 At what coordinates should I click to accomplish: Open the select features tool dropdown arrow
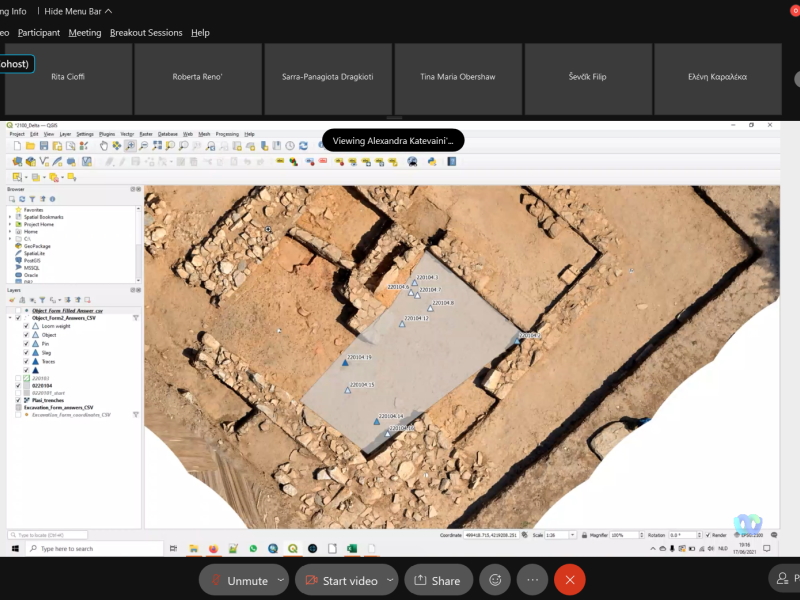pyautogui.click(x=26, y=178)
